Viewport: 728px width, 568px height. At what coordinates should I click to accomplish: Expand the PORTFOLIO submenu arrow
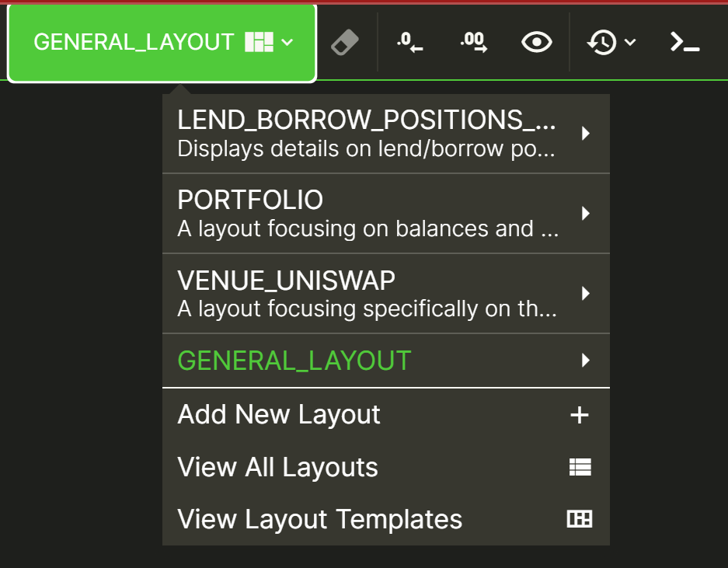point(586,214)
